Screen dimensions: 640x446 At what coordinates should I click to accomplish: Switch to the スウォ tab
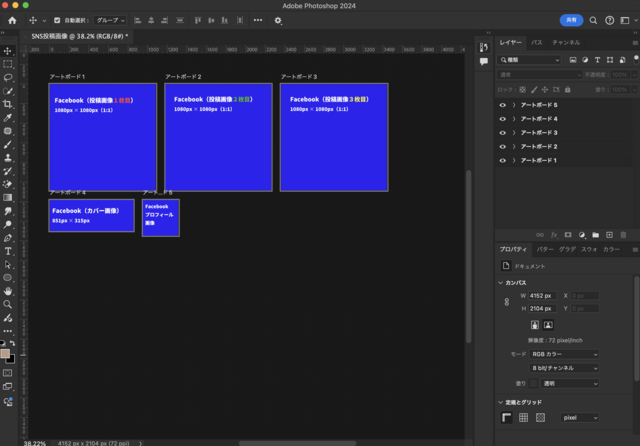point(589,249)
